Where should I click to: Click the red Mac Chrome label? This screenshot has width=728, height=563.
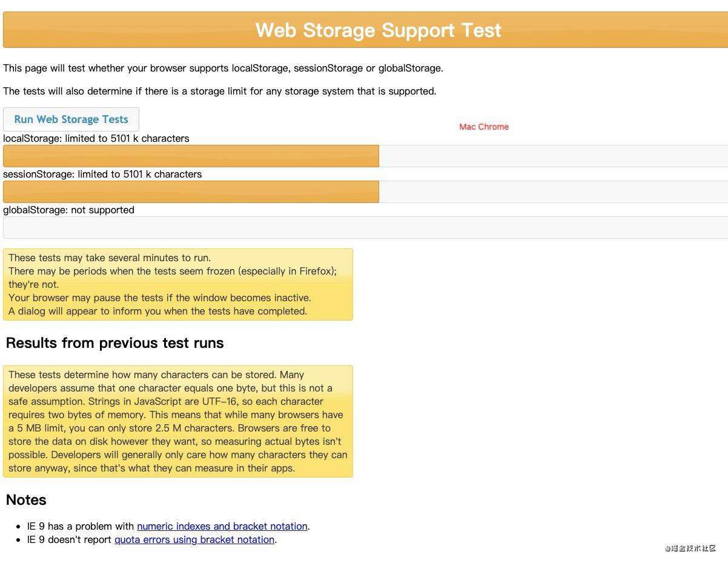(x=484, y=127)
